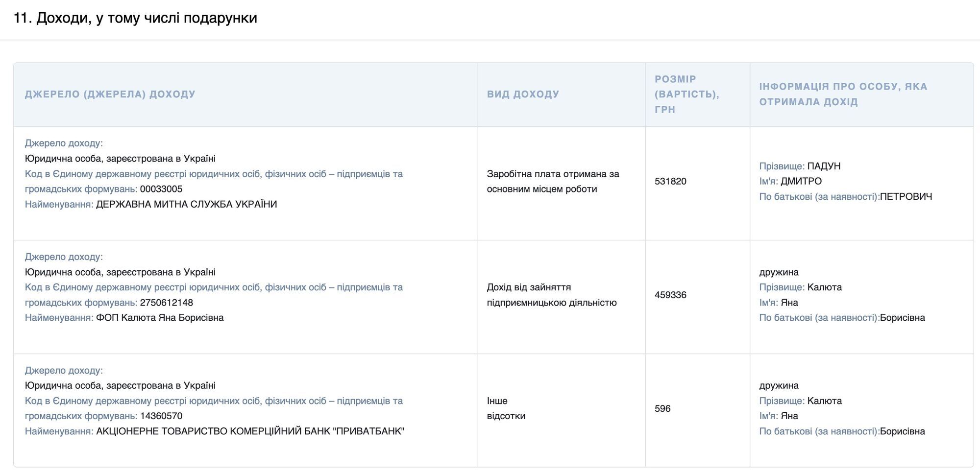Image resolution: width=980 pixels, height=473 pixels.
Task: Select the surname ПАДУН
Action: pyautogui.click(x=824, y=166)
